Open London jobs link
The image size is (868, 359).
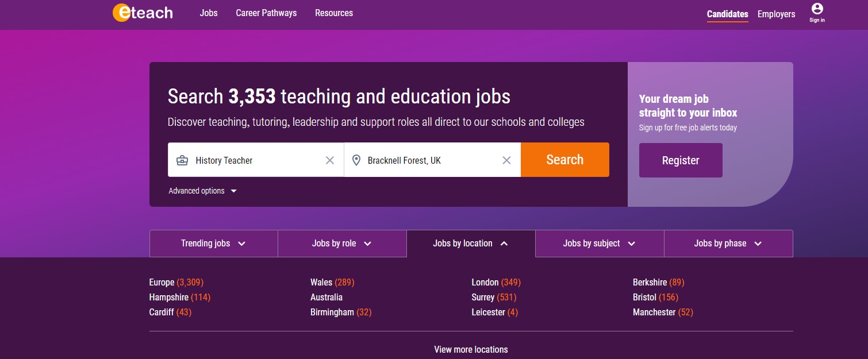(496, 283)
